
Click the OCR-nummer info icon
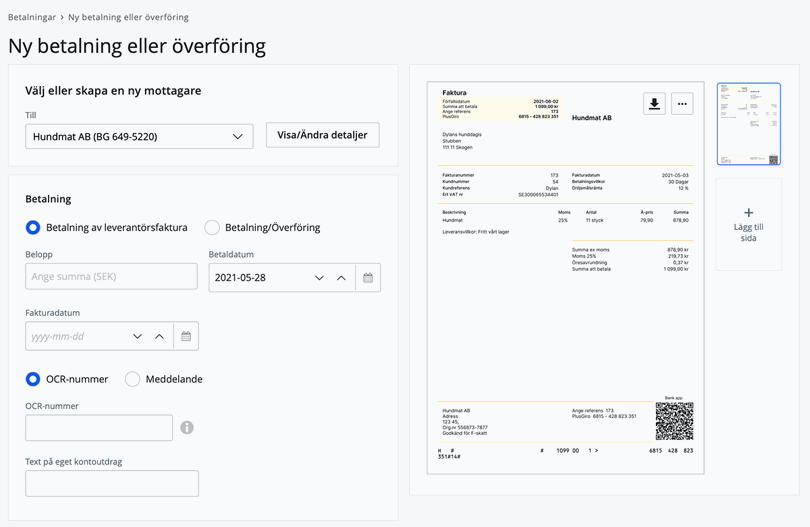pyautogui.click(x=187, y=428)
